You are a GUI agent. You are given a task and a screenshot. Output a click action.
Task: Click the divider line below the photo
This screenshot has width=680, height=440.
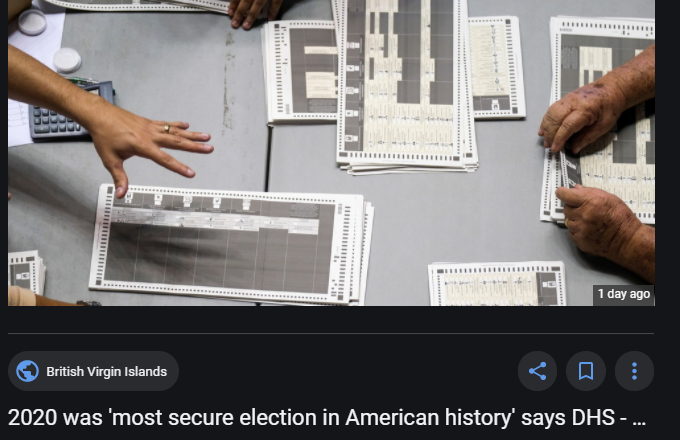click(331, 333)
